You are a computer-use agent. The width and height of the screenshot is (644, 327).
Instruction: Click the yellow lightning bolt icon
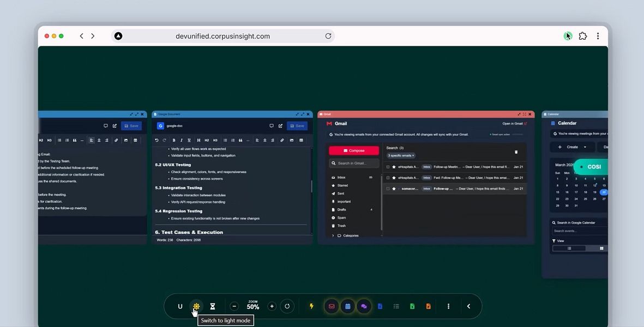coord(311,306)
